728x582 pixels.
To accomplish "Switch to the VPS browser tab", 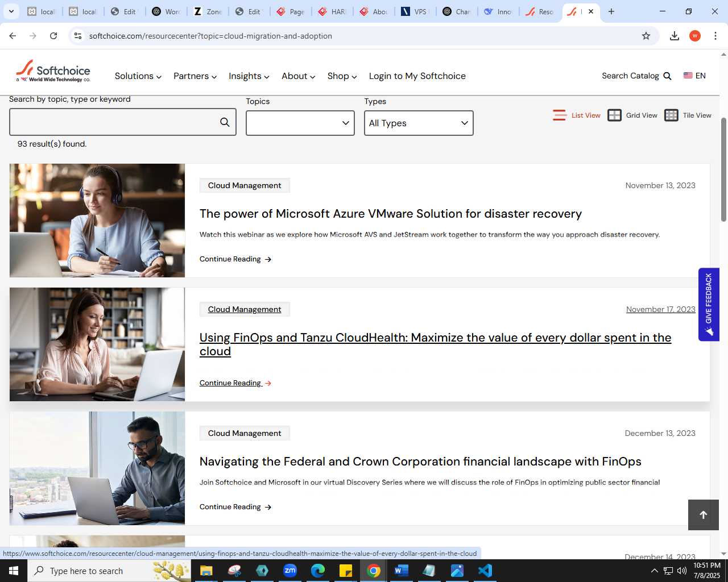I will click(415, 11).
